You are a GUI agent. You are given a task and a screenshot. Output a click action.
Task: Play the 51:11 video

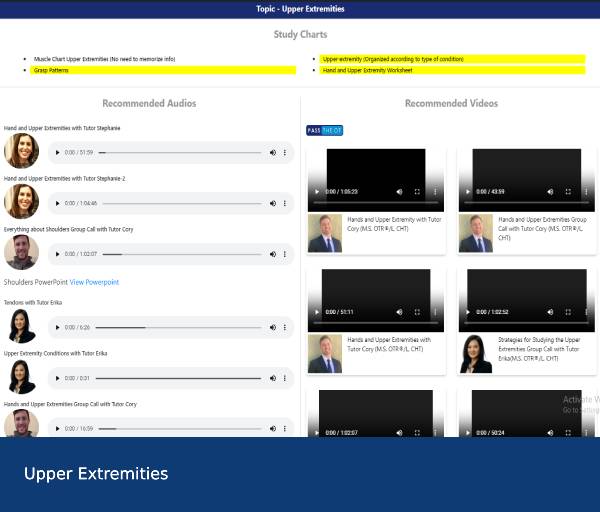point(318,312)
